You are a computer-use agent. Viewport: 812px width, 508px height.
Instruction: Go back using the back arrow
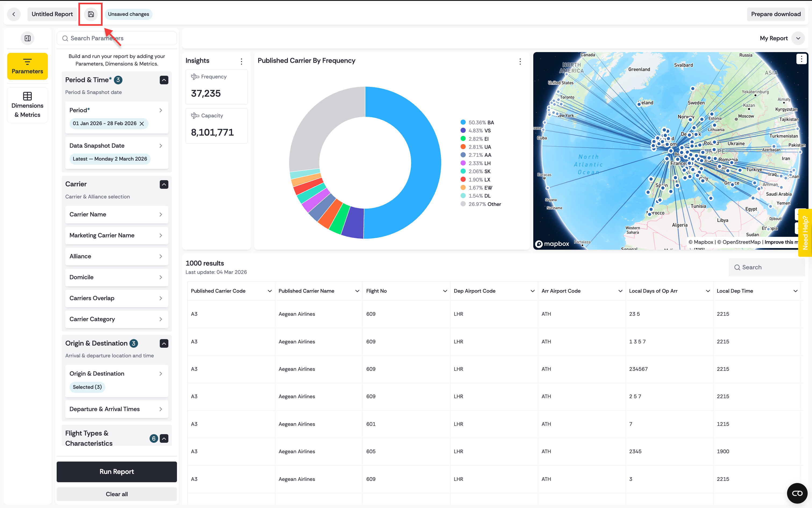(14, 14)
